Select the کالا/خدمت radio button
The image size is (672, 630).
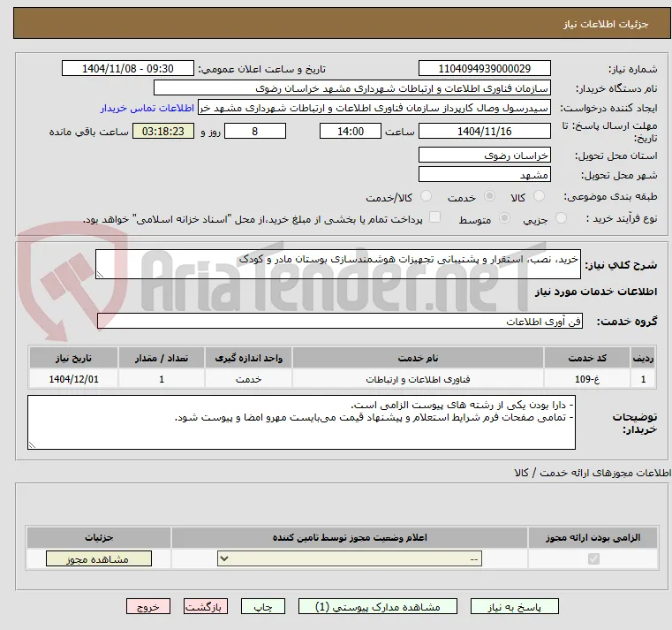click(x=426, y=196)
